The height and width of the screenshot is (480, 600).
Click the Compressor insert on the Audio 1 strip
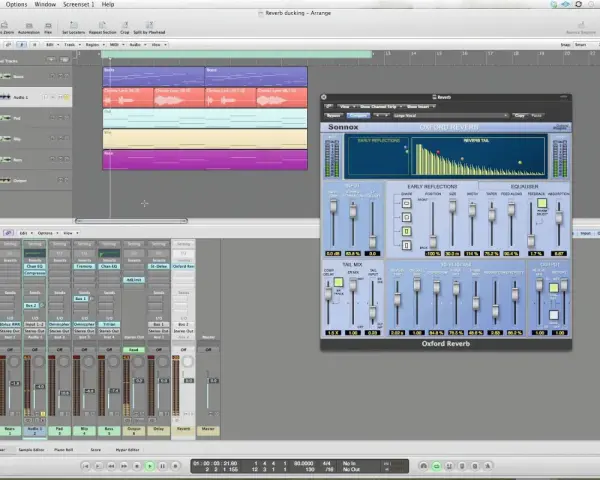[x=35, y=273]
